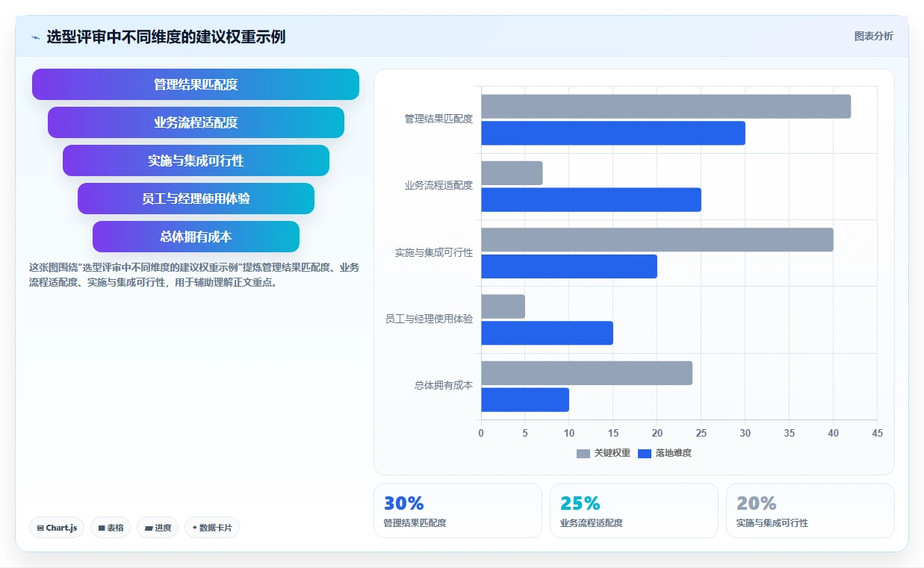Click the y-axis label 业务流程适配度
The image size is (924, 568).
(438, 185)
